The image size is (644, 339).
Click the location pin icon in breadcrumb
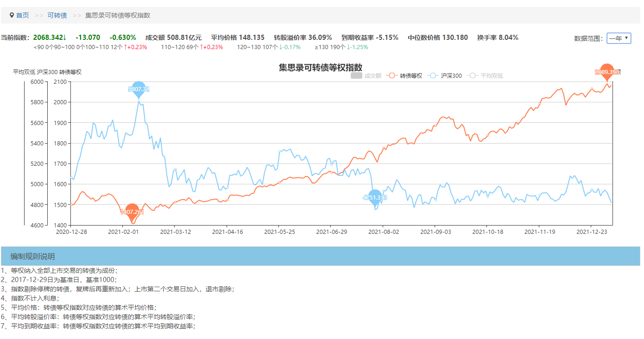[x=12, y=15]
